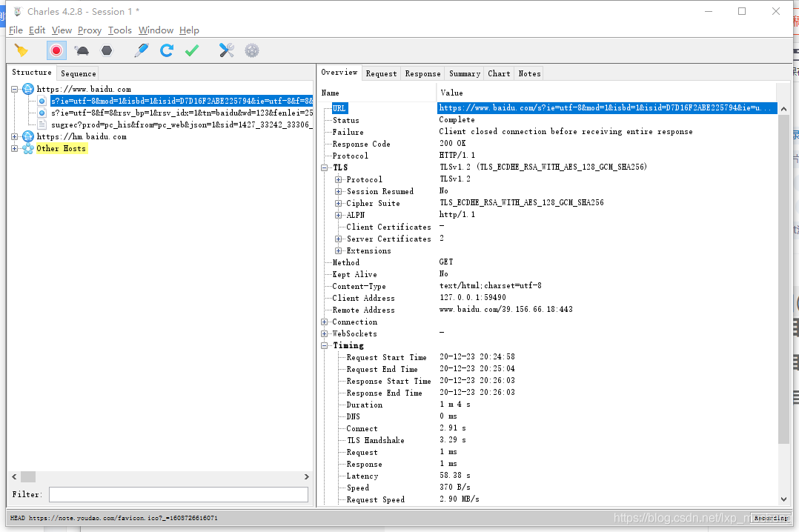Expand the TLS Protocol row
The image size is (799, 532).
coord(338,179)
